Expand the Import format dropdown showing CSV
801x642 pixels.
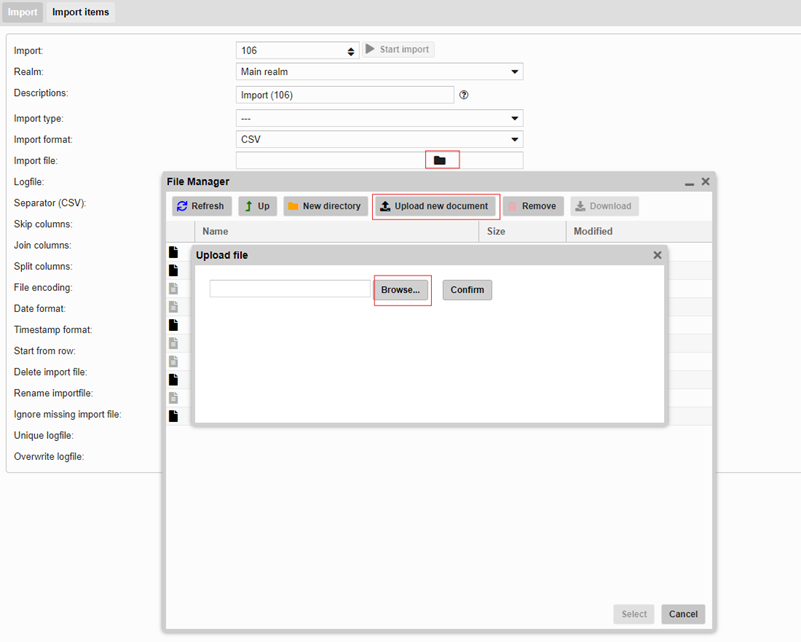(380, 139)
